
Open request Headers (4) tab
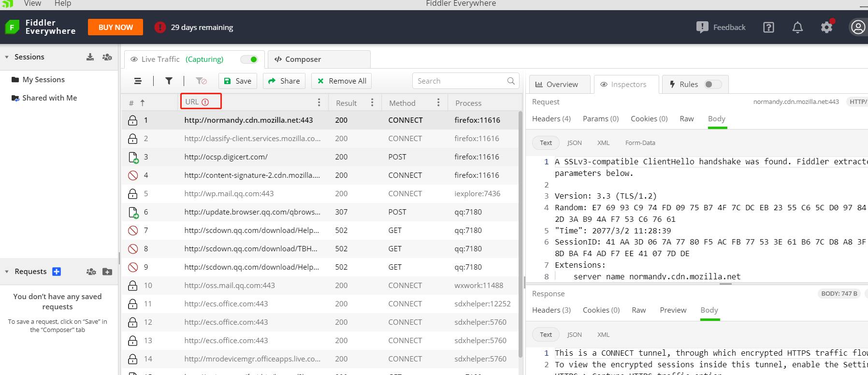[x=551, y=119]
